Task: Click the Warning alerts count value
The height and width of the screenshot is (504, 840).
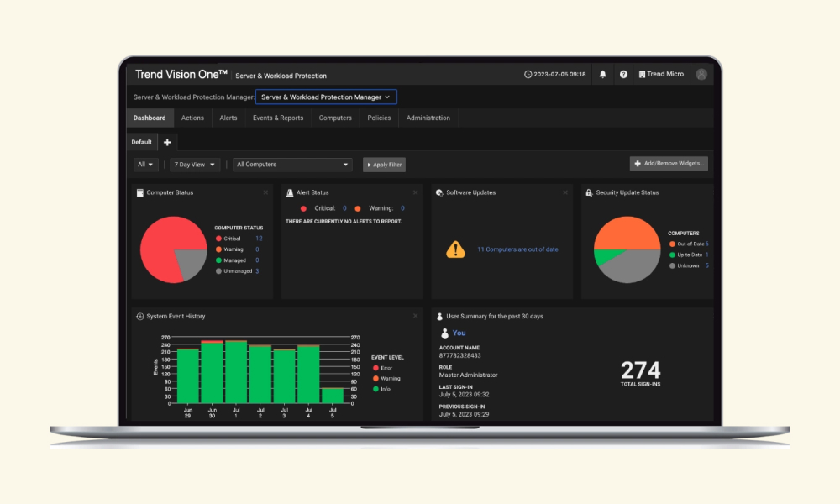Action: (402, 208)
